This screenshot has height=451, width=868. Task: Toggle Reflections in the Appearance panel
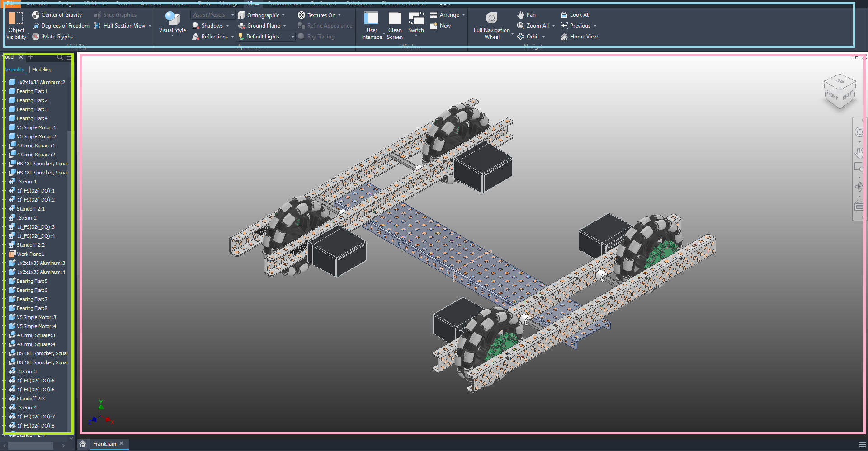pos(210,37)
